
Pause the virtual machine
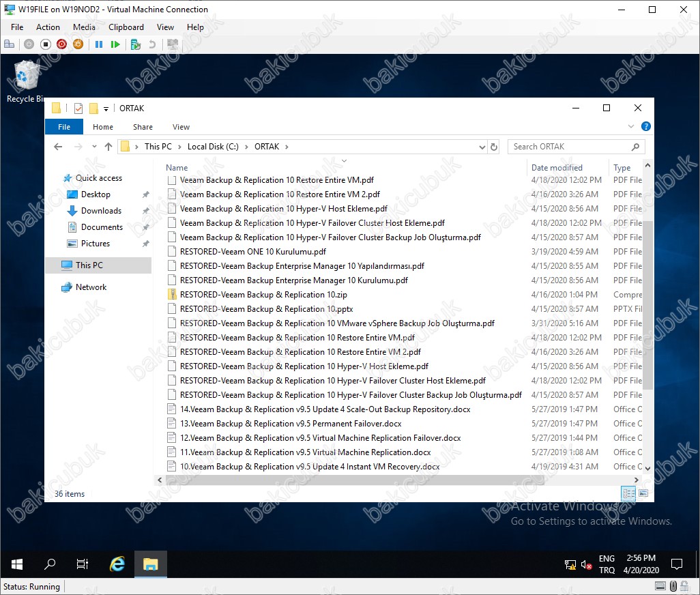[99, 44]
